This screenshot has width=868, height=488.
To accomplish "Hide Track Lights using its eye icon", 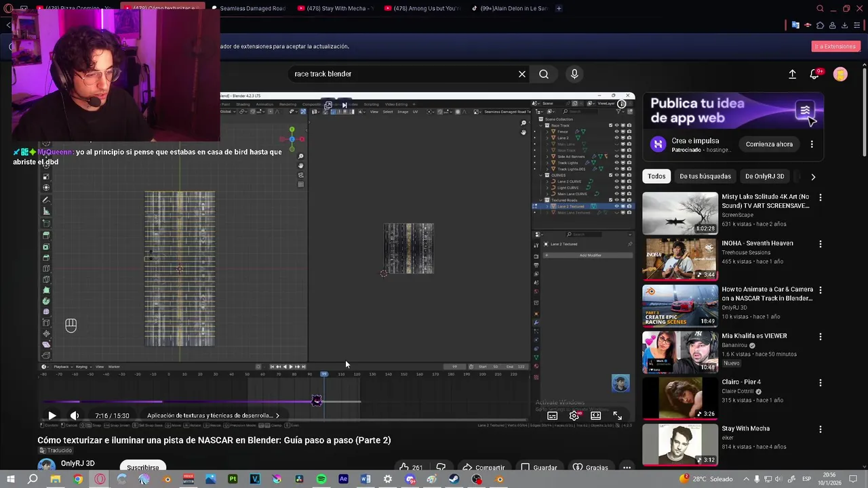I will click(x=616, y=163).
